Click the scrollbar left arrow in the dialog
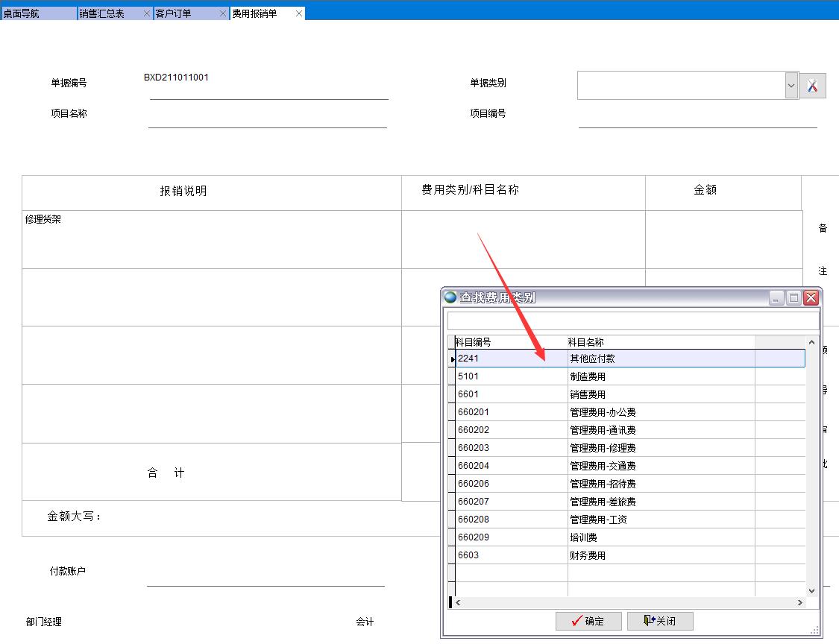The height and width of the screenshot is (644, 839). click(457, 602)
